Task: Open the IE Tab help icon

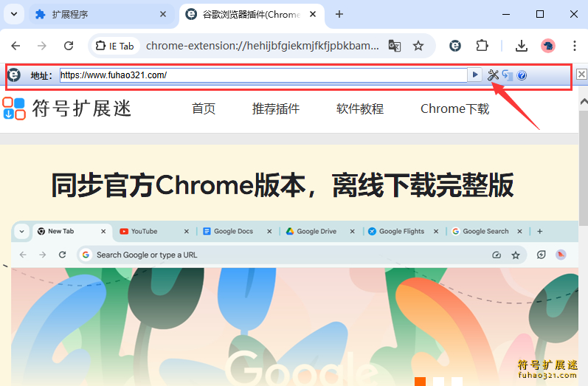Action: click(x=522, y=75)
